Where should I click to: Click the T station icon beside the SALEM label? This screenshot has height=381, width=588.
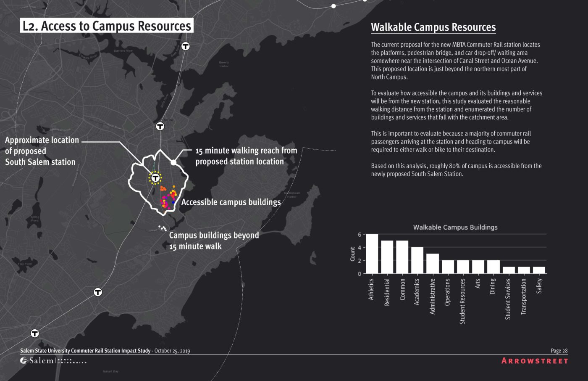tap(160, 126)
